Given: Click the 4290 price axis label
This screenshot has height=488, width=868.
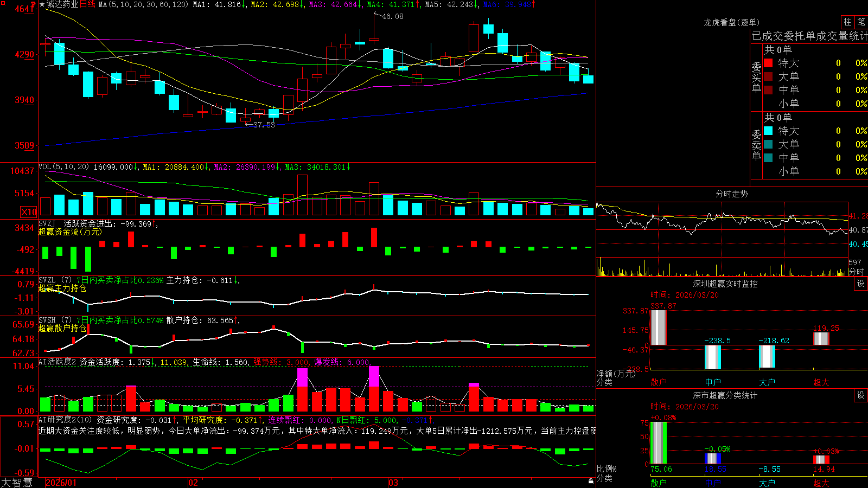Looking at the screenshot, I should click(x=23, y=55).
